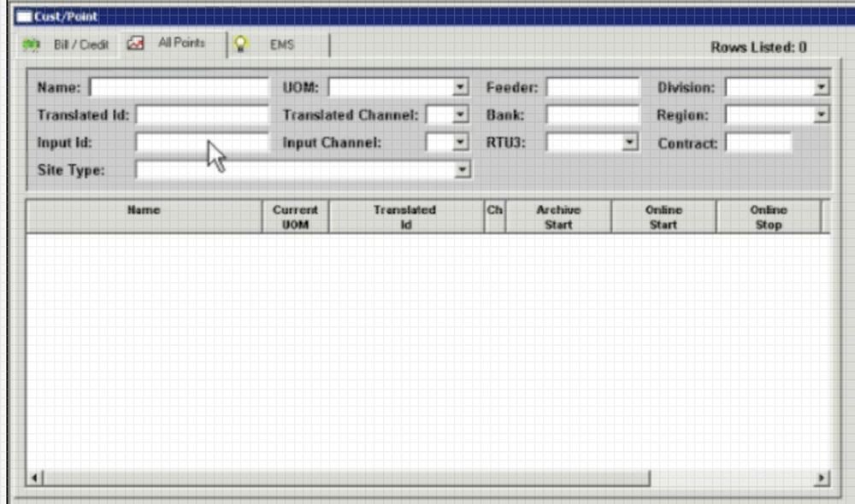This screenshot has height=504, width=855.
Task: Expand the Input Channel dropdown
Action: (x=460, y=143)
